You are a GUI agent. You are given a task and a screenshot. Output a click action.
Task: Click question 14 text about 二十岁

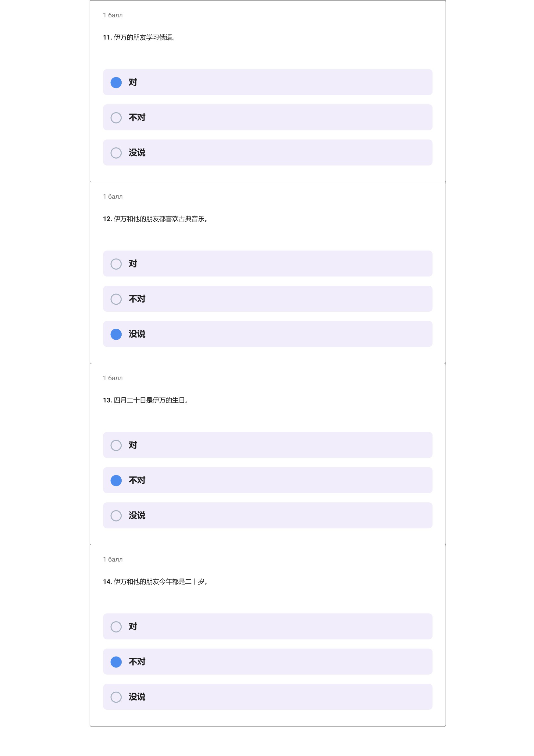pyautogui.click(x=155, y=582)
